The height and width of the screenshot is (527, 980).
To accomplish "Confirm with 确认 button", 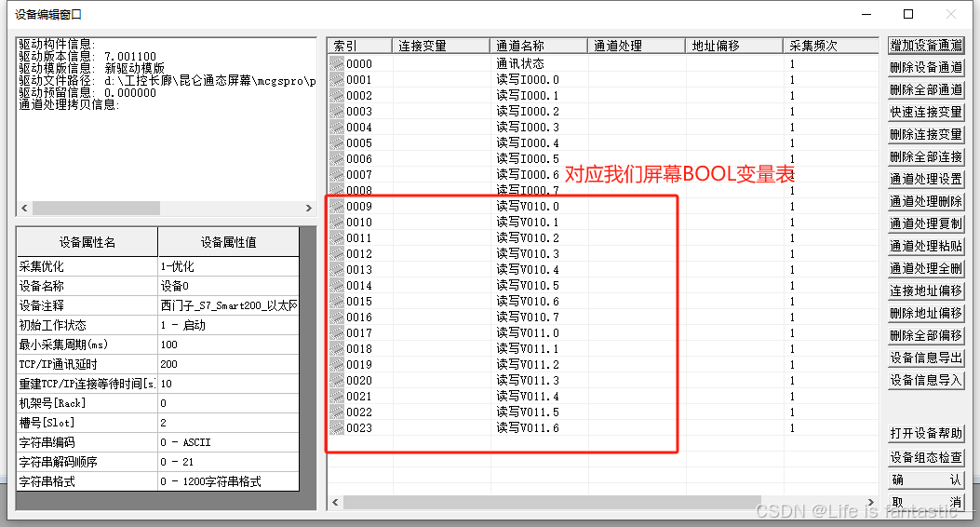I will (926, 480).
